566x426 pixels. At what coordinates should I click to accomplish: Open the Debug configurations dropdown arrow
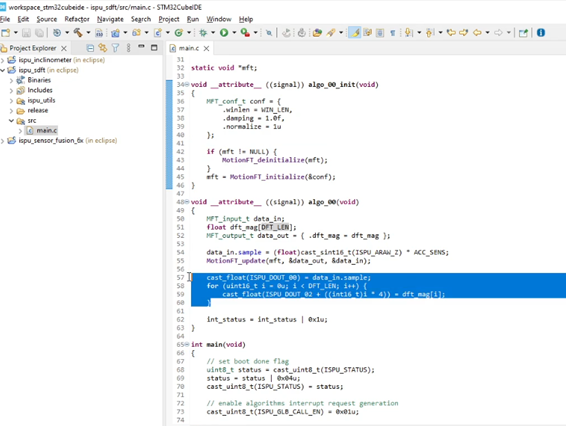pyautogui.click(x=213, y=33)
